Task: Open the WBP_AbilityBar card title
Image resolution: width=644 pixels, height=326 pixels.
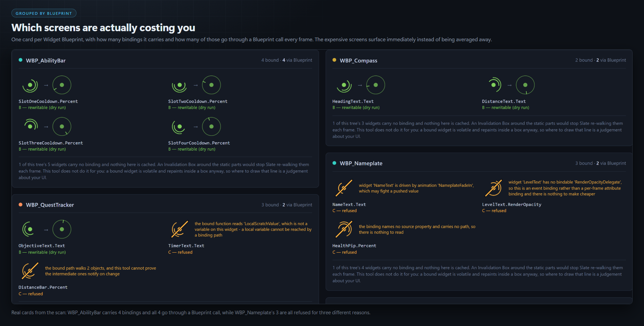Action: 46,60
